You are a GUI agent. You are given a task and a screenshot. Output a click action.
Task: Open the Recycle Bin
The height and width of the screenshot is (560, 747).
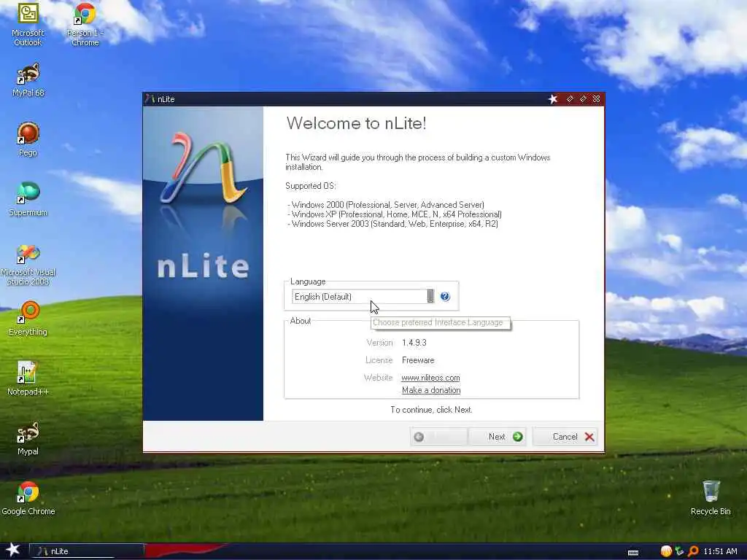coord(711,498)
